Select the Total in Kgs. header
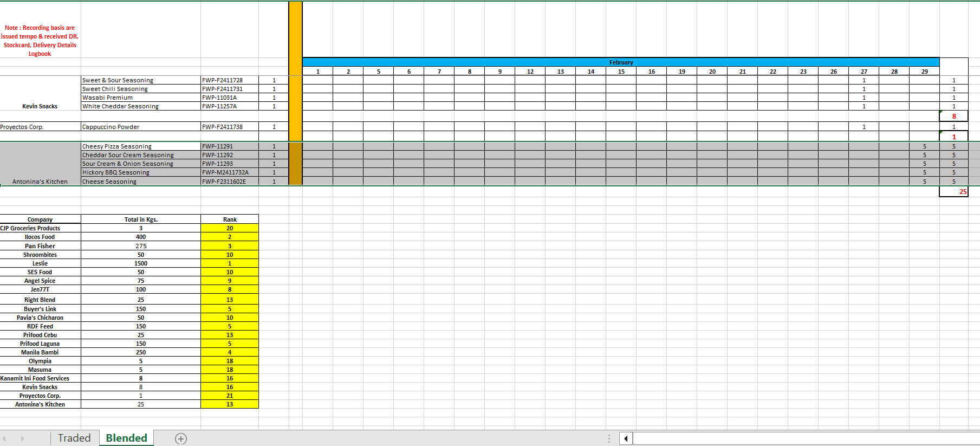Viewport: 980px width, 446px height. click(x=141, y=219)
